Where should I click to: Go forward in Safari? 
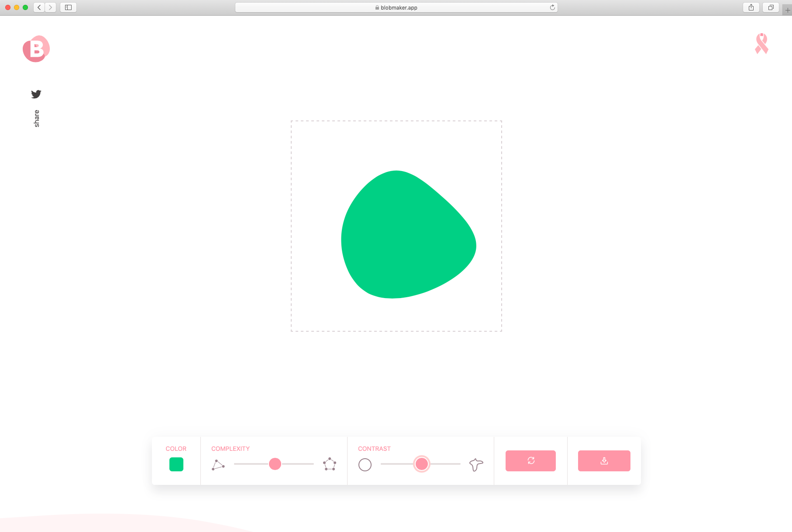click(x=51, y=7)
